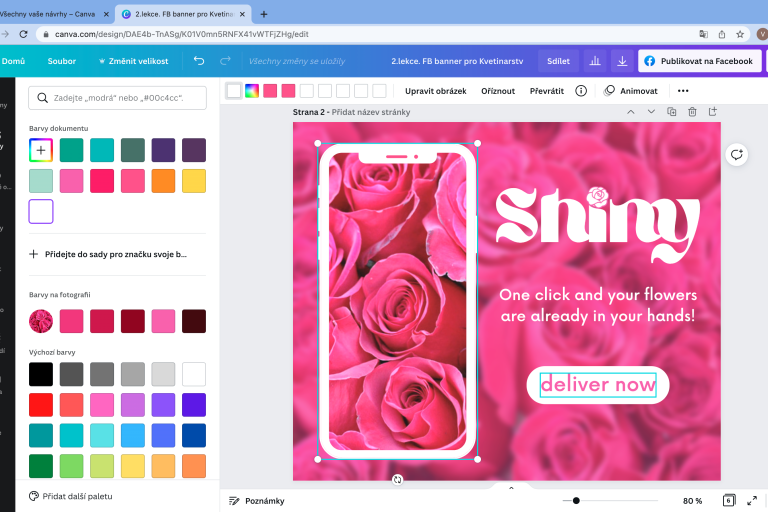Click the color search input field
Screen dimensions: 768x512
117,97
